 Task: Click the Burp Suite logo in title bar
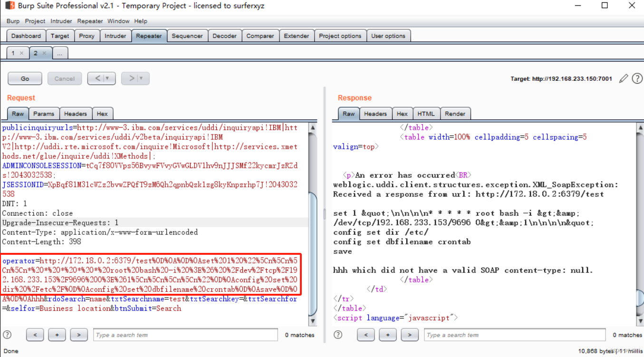(10, 6)
